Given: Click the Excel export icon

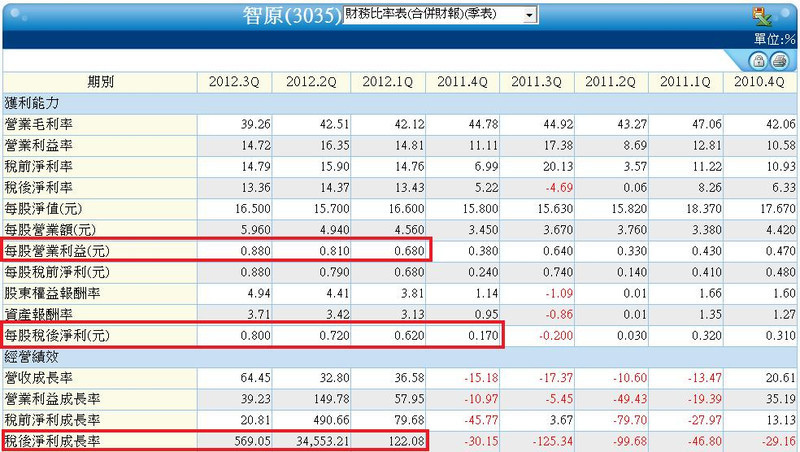Looking at the screenshot, I should (762, 16).
